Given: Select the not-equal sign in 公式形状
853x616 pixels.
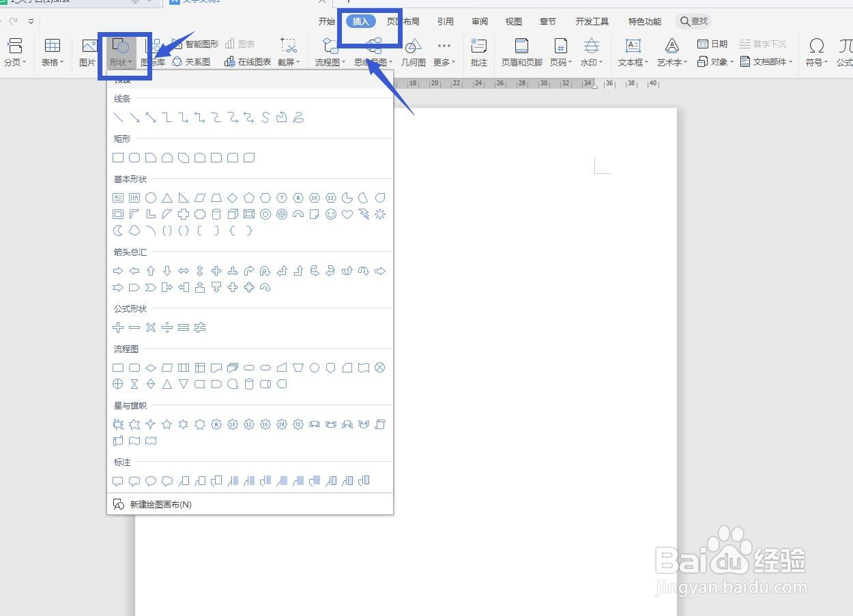Looking at the screenshot, I should 200,327.
